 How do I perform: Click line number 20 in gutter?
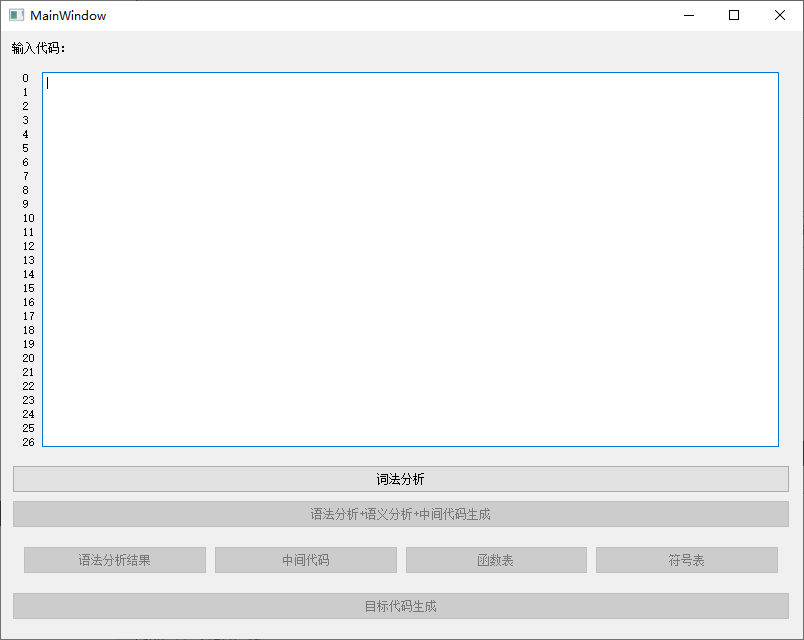coord(28,358)
